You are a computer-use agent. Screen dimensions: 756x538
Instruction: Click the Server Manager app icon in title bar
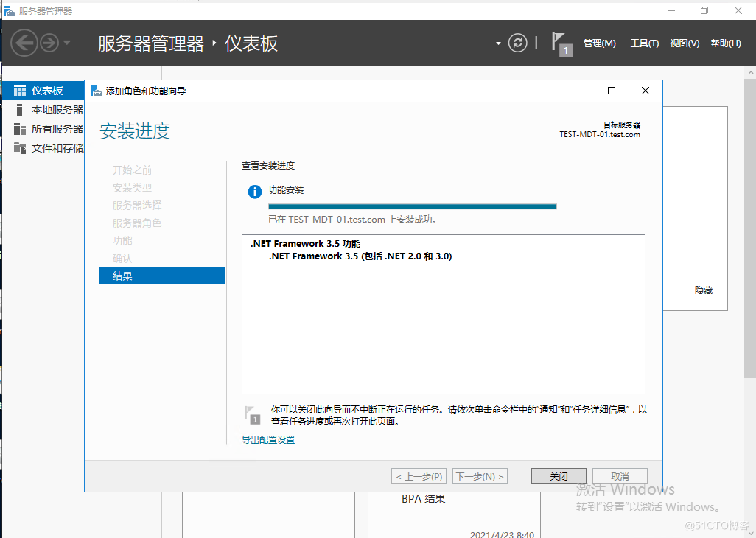(10, 11)
